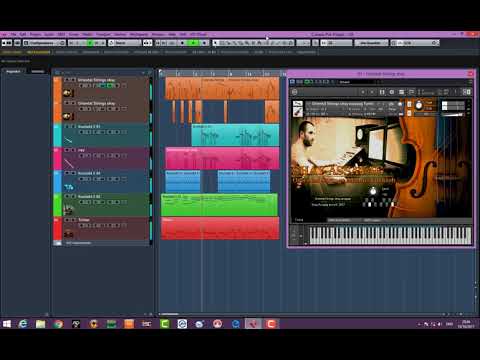The width and height of the screenshot is (480, 360).
Task: Switch to the Inspector tab
Action: tap(13, 71)
